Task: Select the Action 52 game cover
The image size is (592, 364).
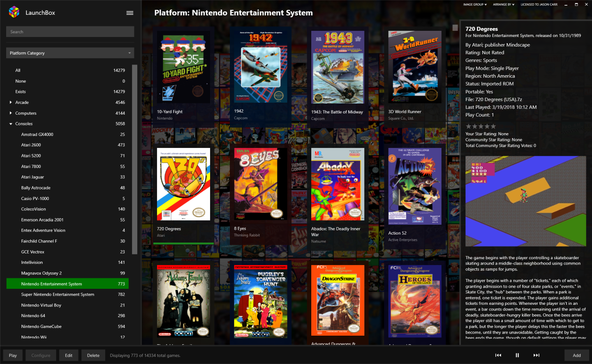Action: coord(415,186)
